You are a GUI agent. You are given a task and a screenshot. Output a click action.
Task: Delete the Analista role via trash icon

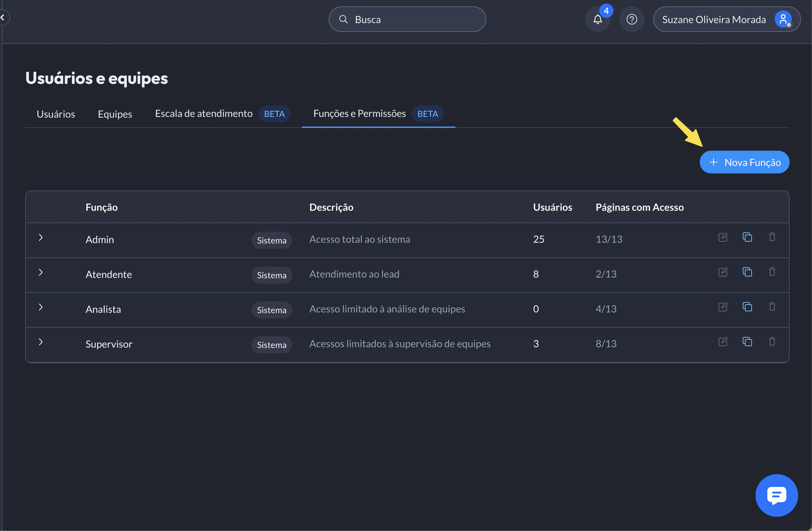(772, 307)
